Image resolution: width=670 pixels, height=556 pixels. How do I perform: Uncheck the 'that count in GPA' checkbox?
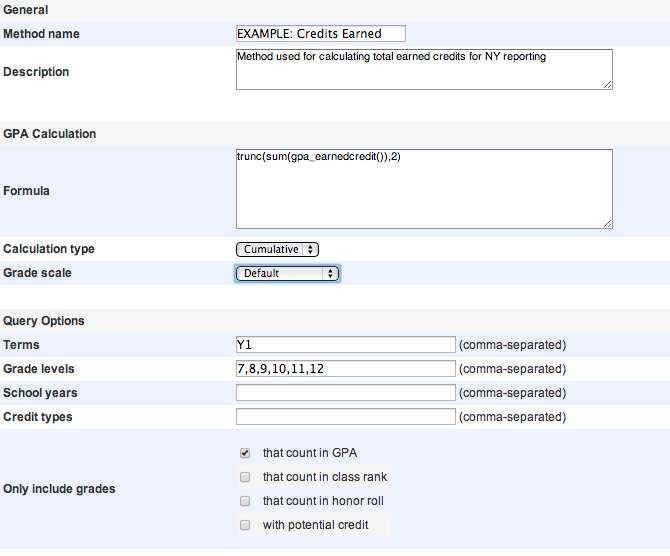pyautogui.click(x=245, y=453)
